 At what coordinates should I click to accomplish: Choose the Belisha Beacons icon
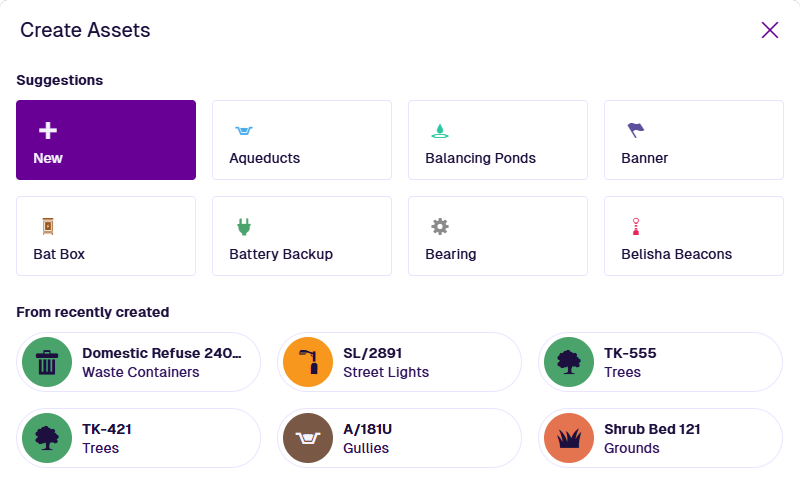(634, 226)
